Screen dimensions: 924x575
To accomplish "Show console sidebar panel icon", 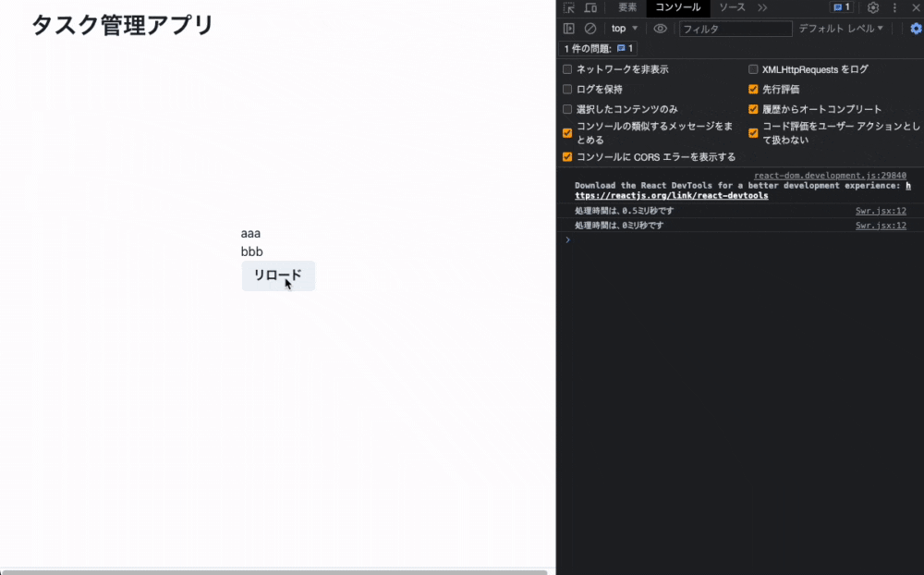I will click(x=569, y=28).
